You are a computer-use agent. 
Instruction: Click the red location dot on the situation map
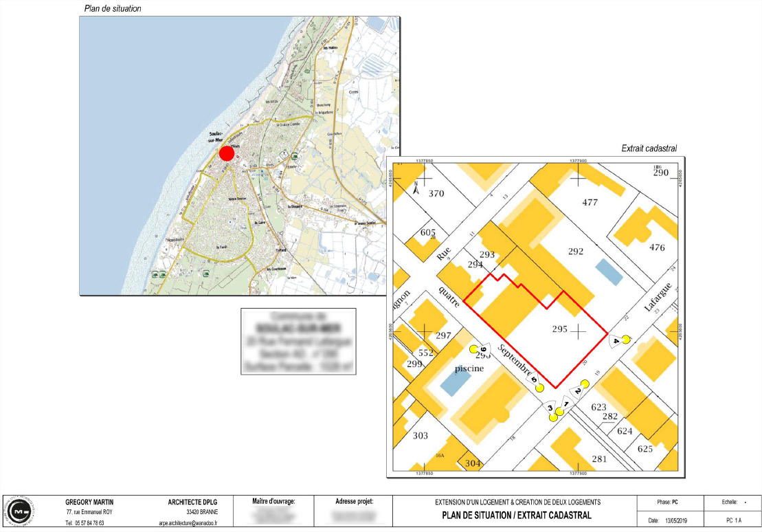coord(227,153)
